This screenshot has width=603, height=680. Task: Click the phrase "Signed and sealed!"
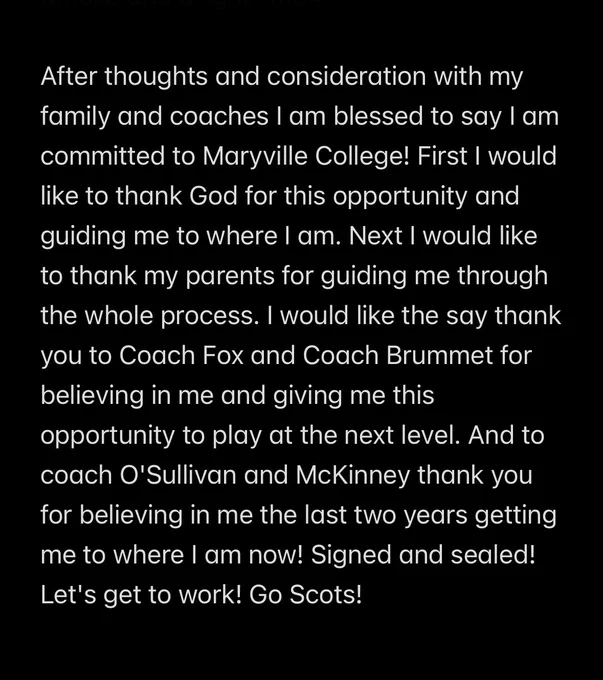[423, 556]
